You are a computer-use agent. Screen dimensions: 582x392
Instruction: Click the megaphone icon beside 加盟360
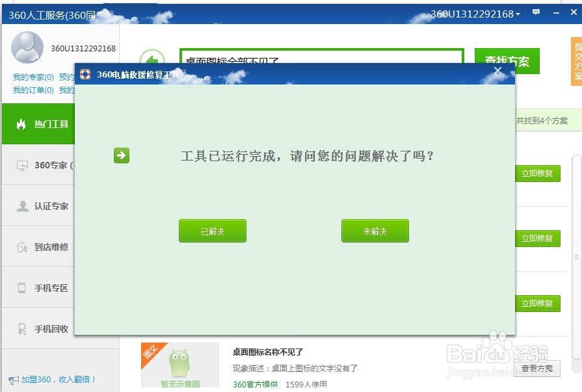click(x=14, y=380)
